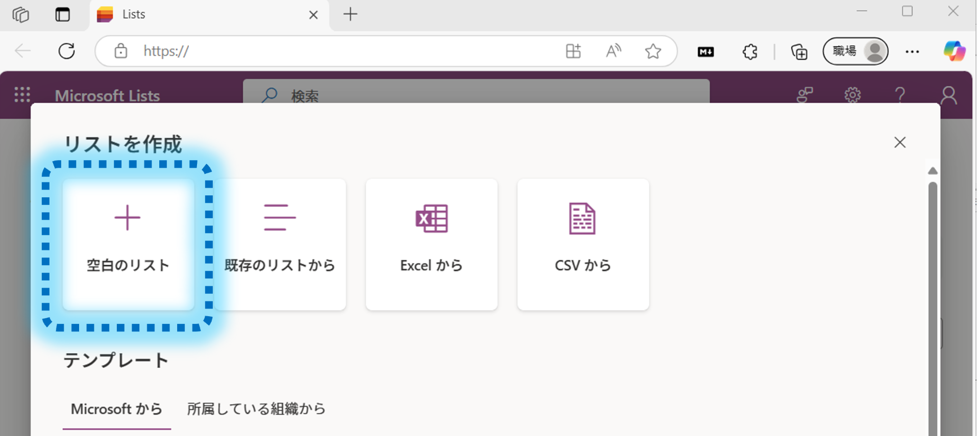The height and width of the screenshot is (436, 980).
Task: Open the 職場 profile button
Action: point(855,51)
